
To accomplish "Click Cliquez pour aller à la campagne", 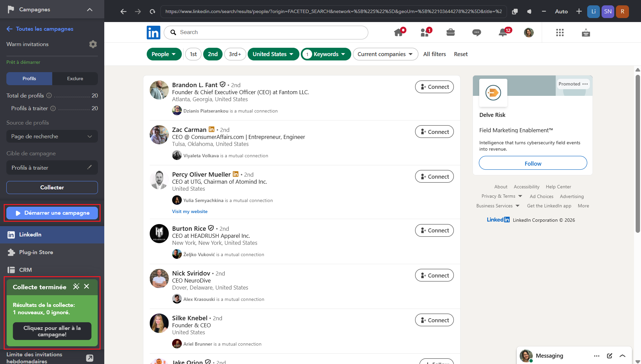I will 52,331.
